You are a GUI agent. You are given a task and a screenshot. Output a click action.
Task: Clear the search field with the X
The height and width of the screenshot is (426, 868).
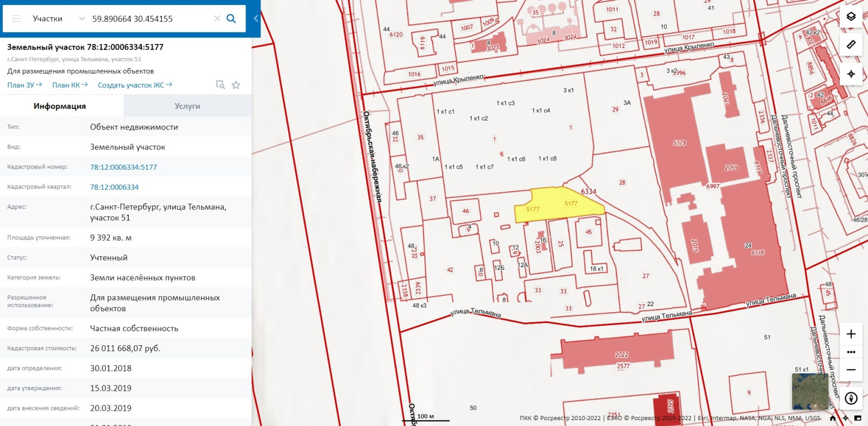coord(217,18)
